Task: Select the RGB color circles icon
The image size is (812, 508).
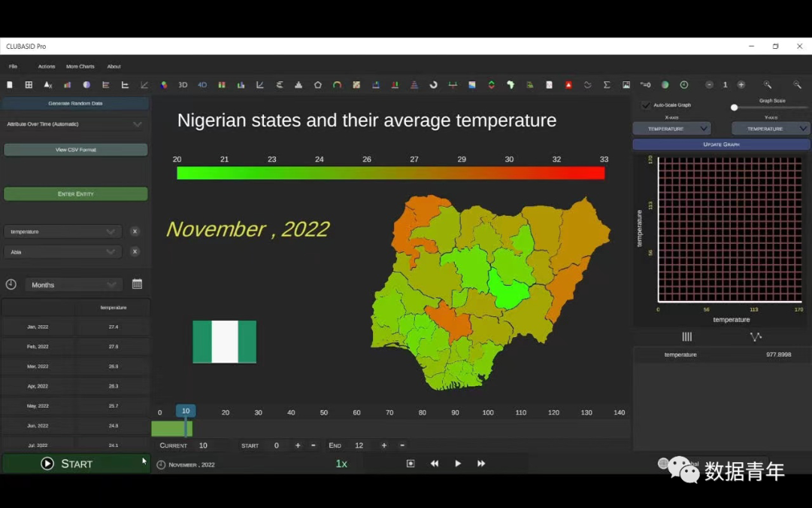Action: tap(164, 84)
